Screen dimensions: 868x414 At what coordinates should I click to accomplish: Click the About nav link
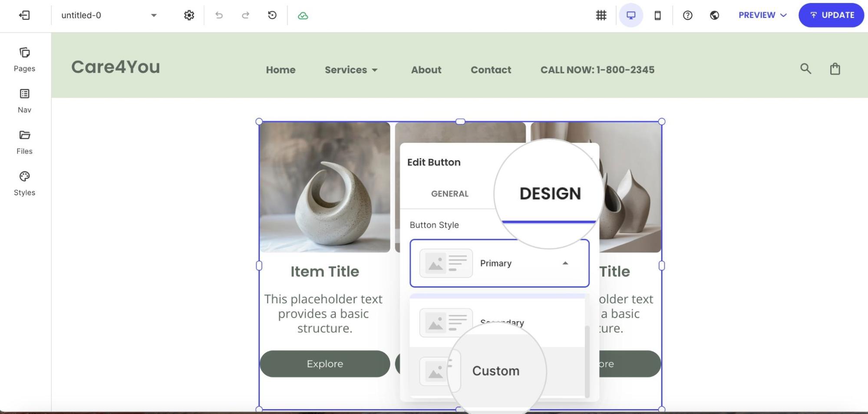click(x=426, y=70)
